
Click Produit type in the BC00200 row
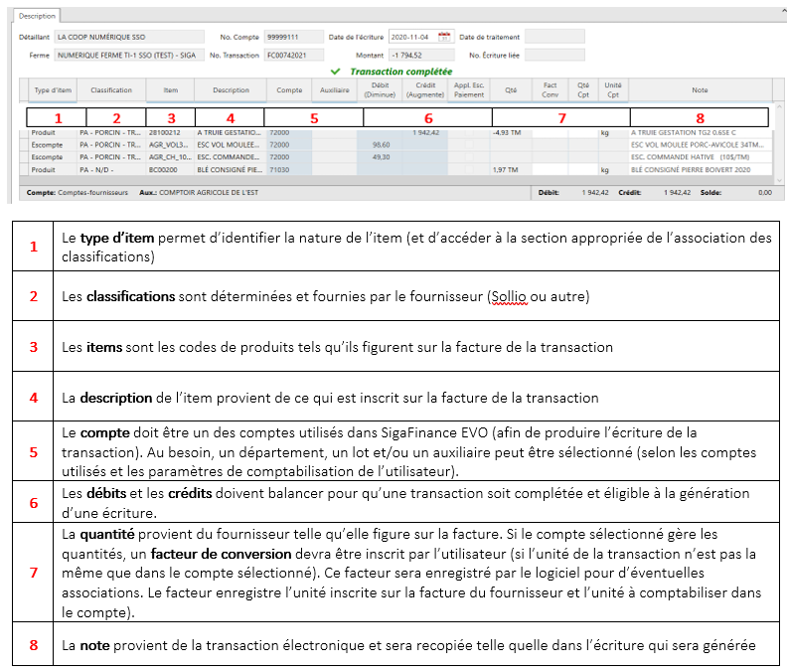click(43, 170)
